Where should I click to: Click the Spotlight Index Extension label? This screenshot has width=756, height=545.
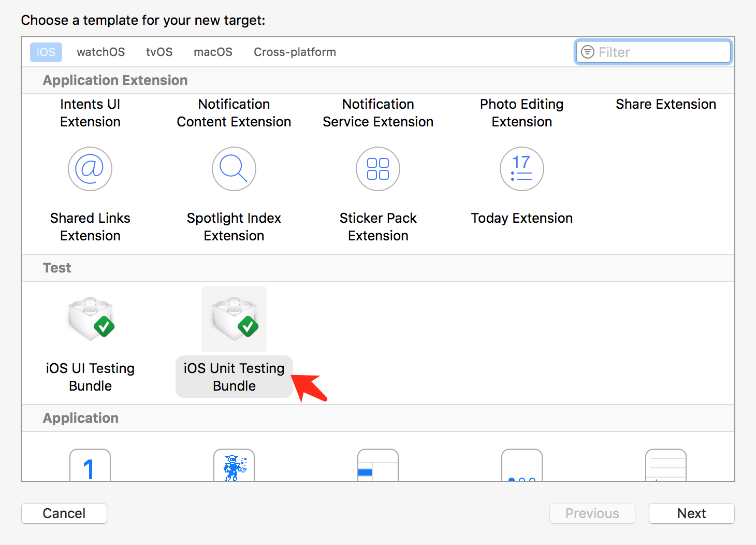tap(234, 227)
